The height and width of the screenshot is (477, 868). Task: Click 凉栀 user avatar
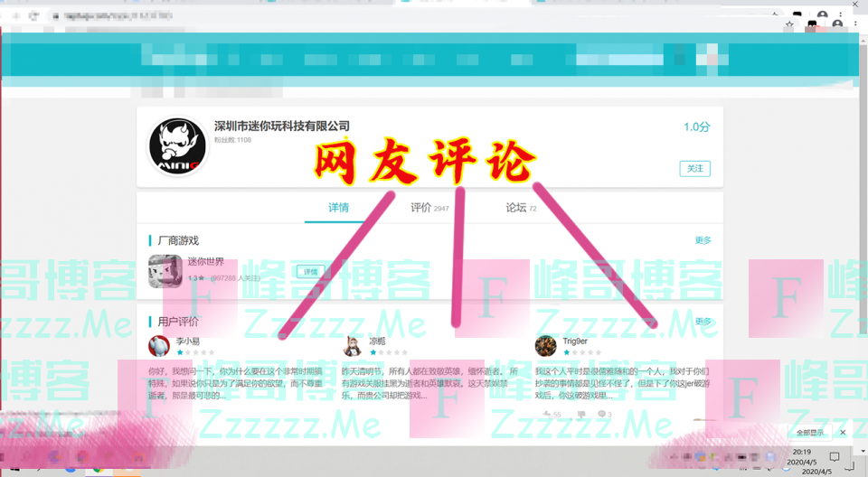coord(352,346)
